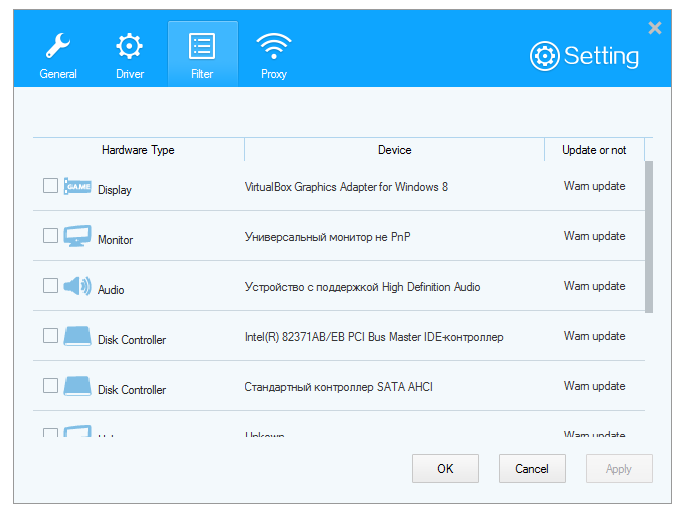Screen dimensions: 683x519
Task: Enable the Audio row checkbox
Action: pyautogui.click(x=50, y=286)
